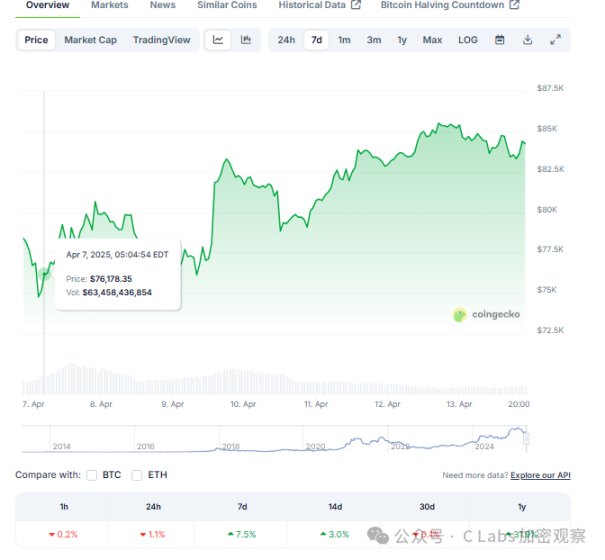The width and height of the screenshot is (605, 560).
Task: Open Bitcoin Halving Countdown external link icon
Action: 515,5
